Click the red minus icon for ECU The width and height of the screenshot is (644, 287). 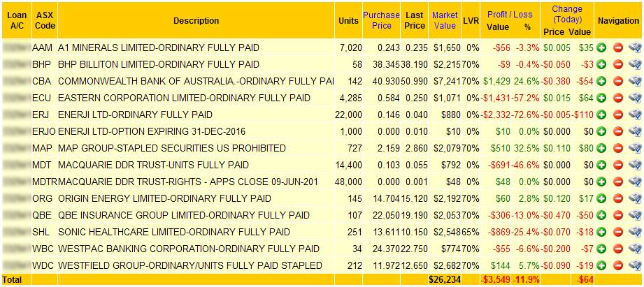618,98
